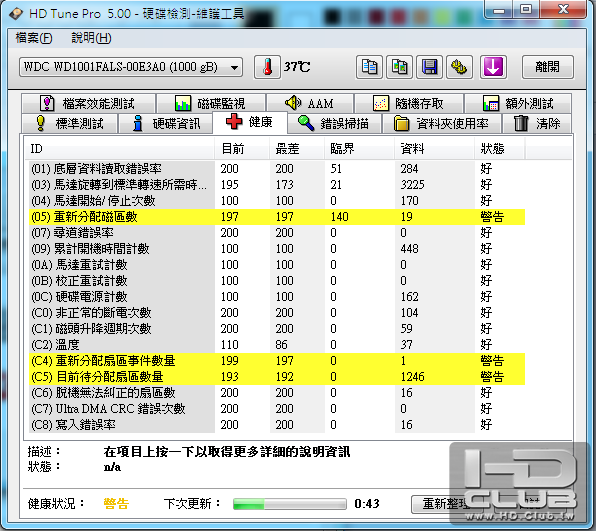The width and height of the screenshot is (596, 531).
Task: Click the ID column header
Action: click(119, 149)
